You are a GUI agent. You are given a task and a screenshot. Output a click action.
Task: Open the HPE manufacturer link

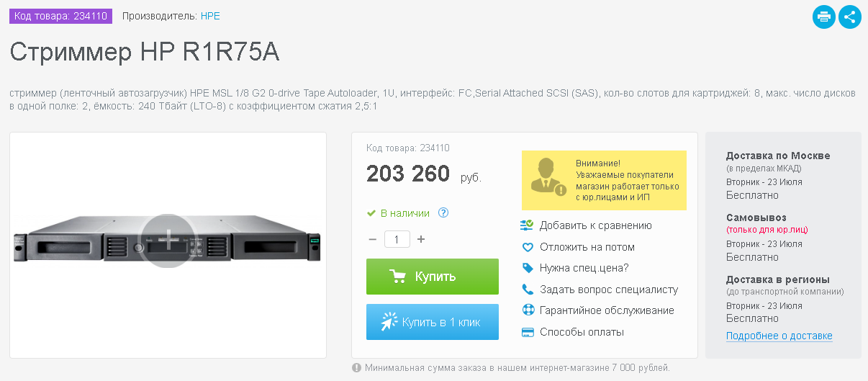(210, 16)
